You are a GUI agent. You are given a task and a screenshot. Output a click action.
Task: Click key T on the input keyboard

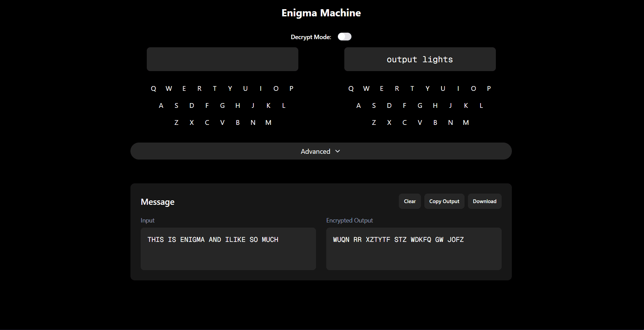click(215, 88)
